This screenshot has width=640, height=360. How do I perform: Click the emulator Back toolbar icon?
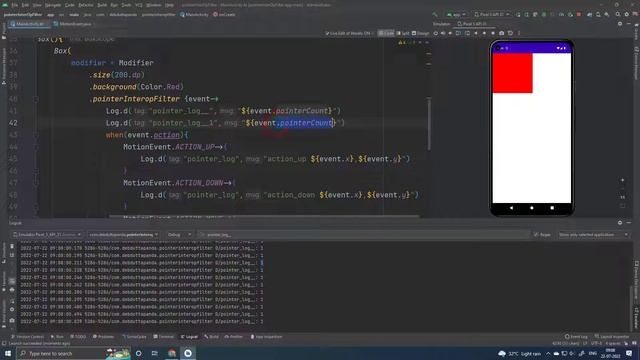[x=476, y=33]
